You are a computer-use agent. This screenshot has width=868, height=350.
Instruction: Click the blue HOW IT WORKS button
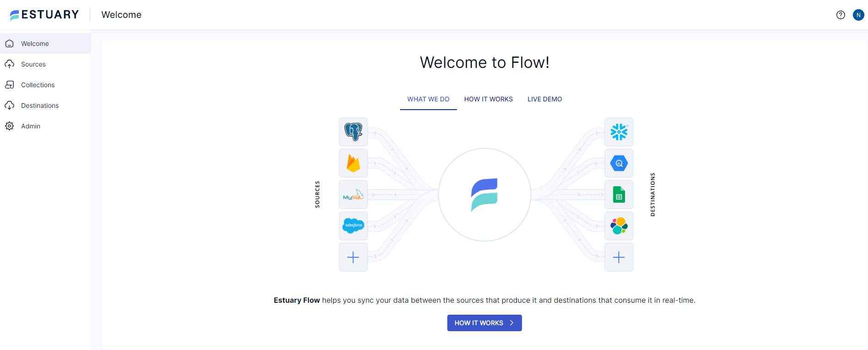coord(484,323)
